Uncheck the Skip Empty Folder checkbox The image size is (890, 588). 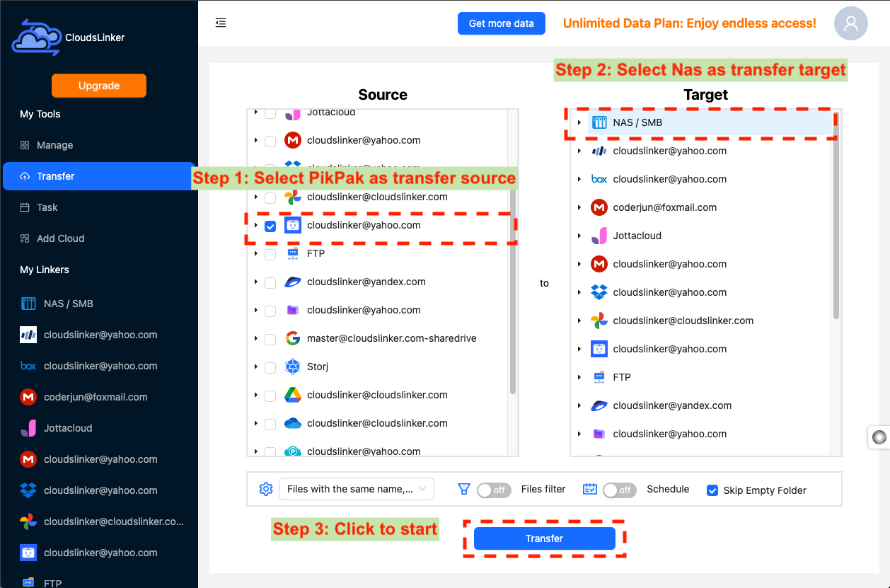[x=713, y=490]
